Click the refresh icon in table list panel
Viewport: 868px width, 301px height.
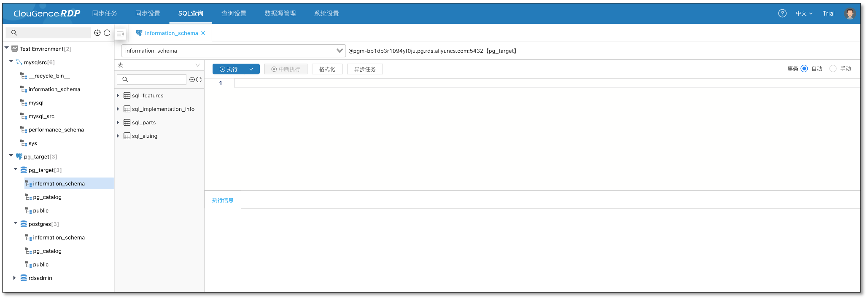[199, 79]
